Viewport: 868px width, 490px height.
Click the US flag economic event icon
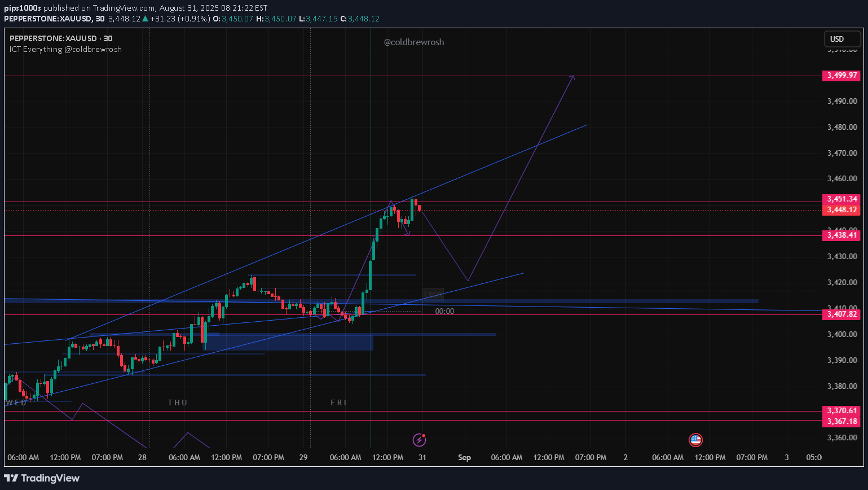pos(695,440)
